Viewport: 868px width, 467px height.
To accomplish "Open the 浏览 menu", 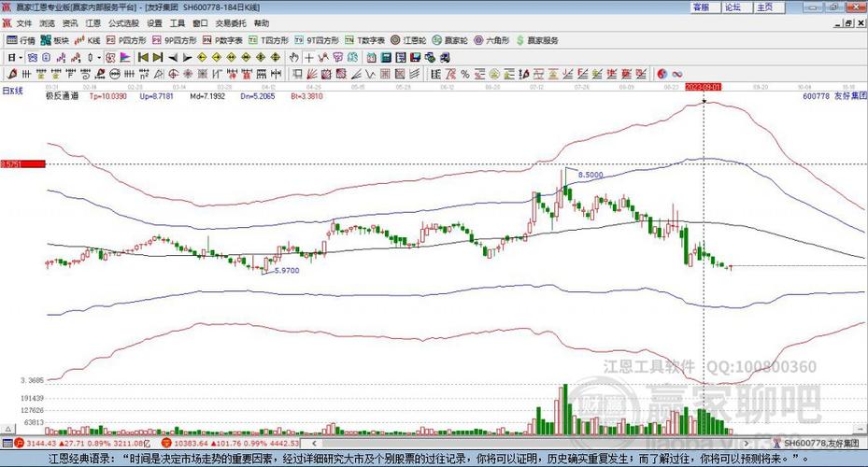I will 47,23.
